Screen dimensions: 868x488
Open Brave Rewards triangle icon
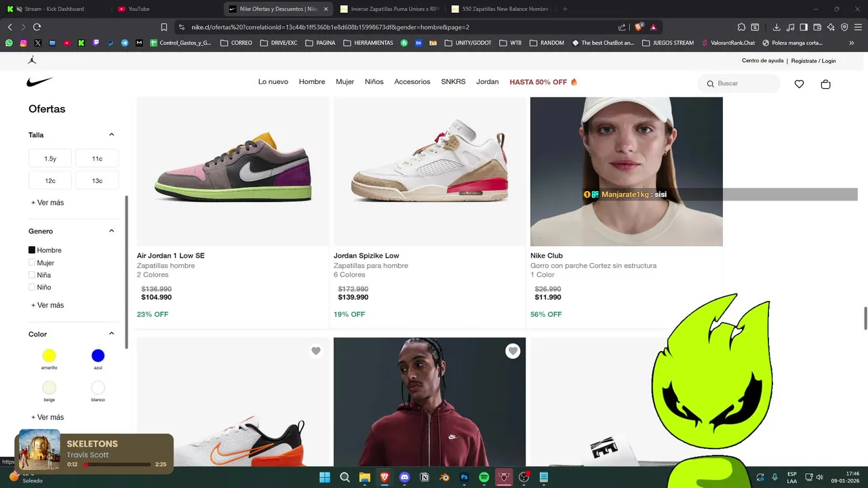click(x=653, y=27)
